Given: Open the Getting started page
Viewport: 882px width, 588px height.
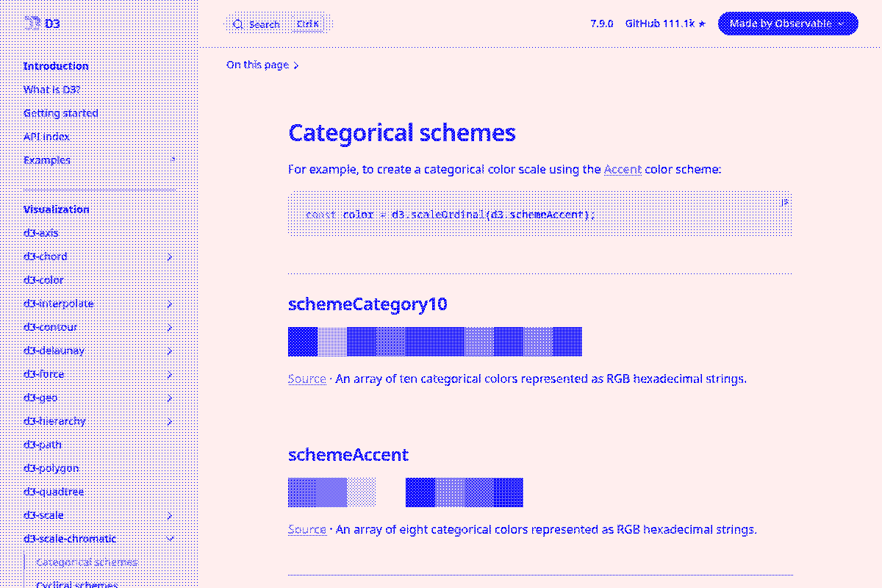Looking at the screenshot, I should pyautogui.click(x=61, y=113).
